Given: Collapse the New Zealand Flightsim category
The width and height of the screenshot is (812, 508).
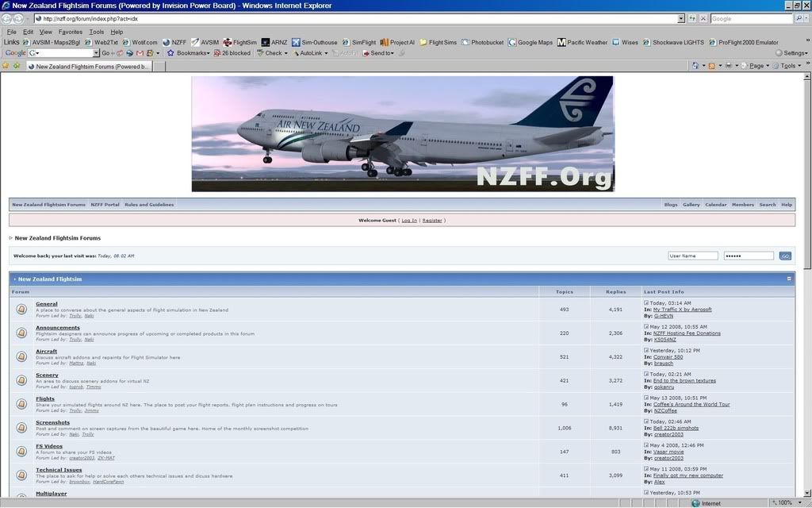Looking at the screenshot, I should point(789,279).
